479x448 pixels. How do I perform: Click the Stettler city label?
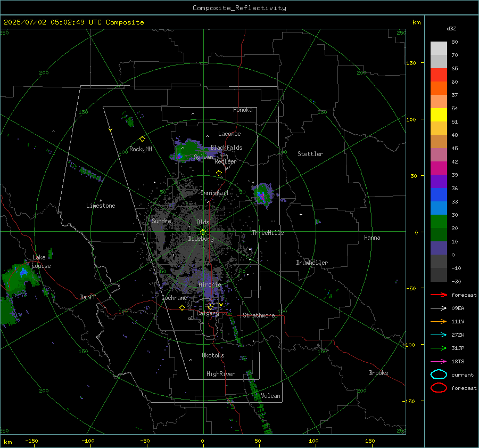click(310, 154)
